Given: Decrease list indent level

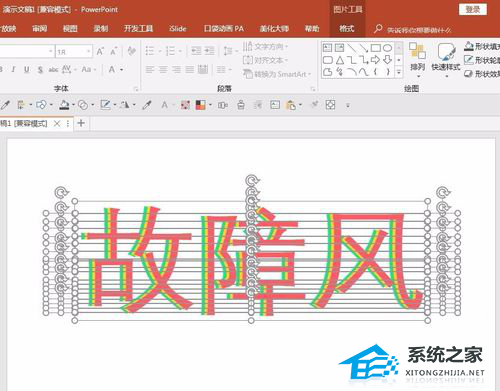Looking at the screenshot, I should (196, 51).
